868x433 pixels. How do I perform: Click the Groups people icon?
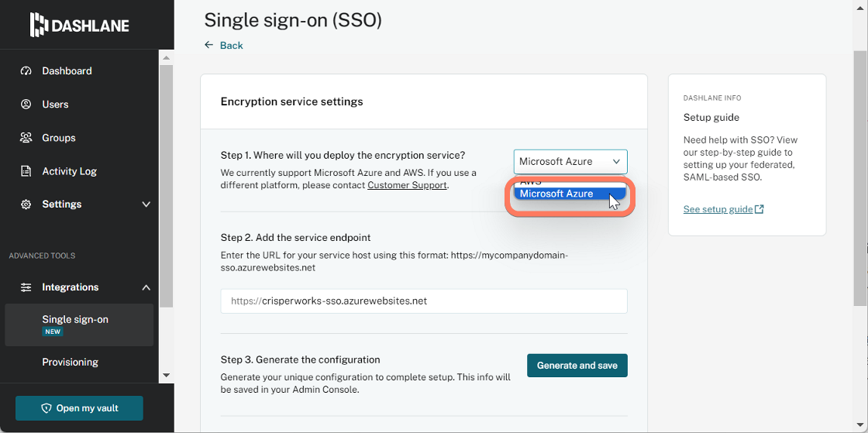pos(26,138)
